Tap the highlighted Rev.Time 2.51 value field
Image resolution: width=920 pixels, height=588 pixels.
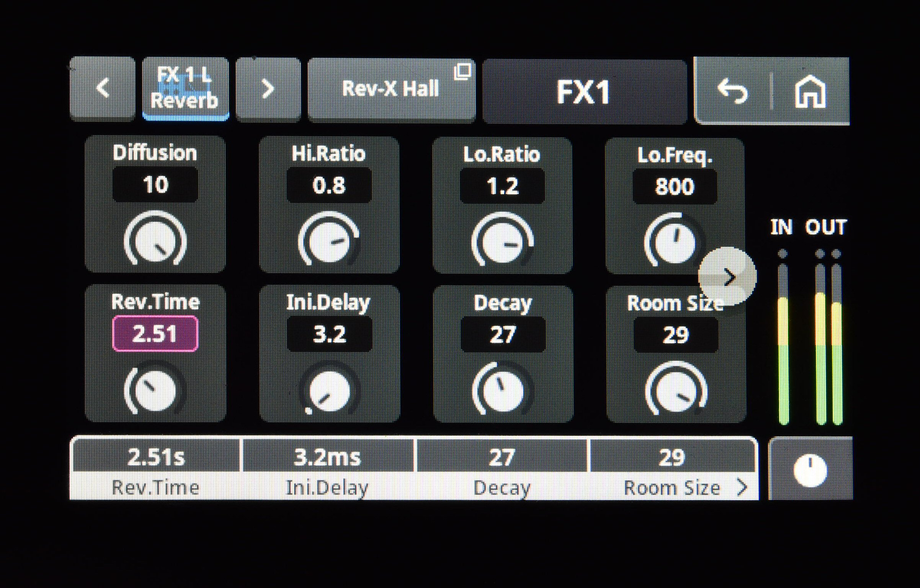(x=155, y=334)
